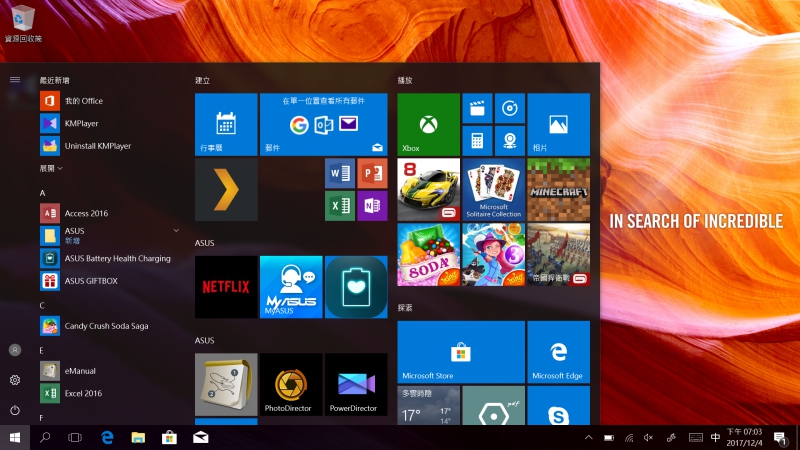Launch Word from the small tile
The width and height of the screenshot is (800, 450).
[340, 173]
